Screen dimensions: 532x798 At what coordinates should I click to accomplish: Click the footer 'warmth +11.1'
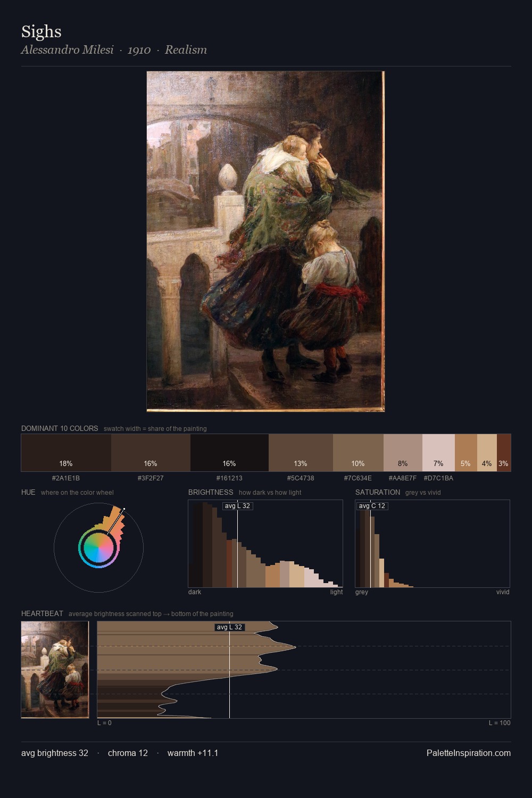pyautogui.click(x=193, y=753)
